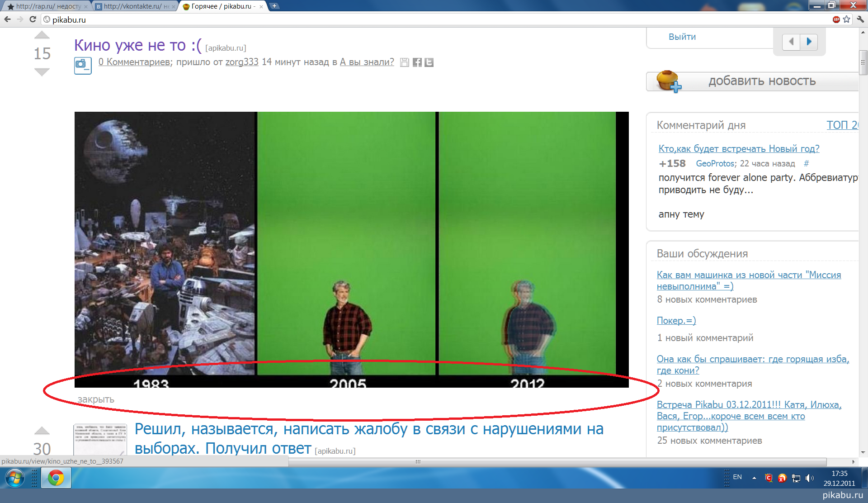The image size is (868, 503).
Task: Show hidden system tray icons
Action: [754, 478]
